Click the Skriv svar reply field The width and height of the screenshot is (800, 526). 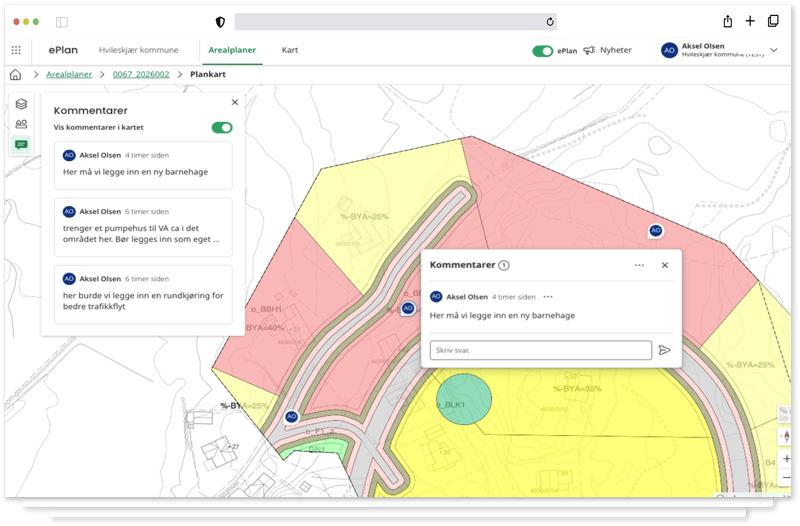pos(541,350)
